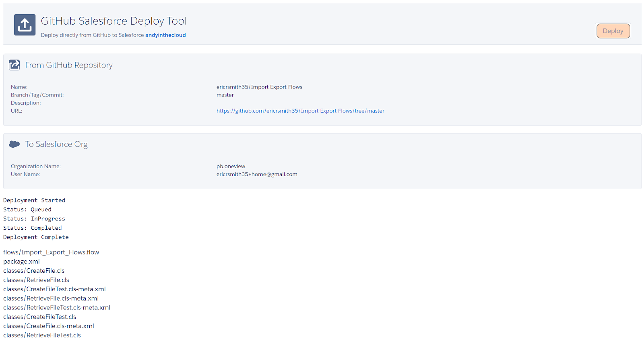Screen dimensions: 644x344
Task: Click the To Salesforce Org heading
Action: (56, 144)
